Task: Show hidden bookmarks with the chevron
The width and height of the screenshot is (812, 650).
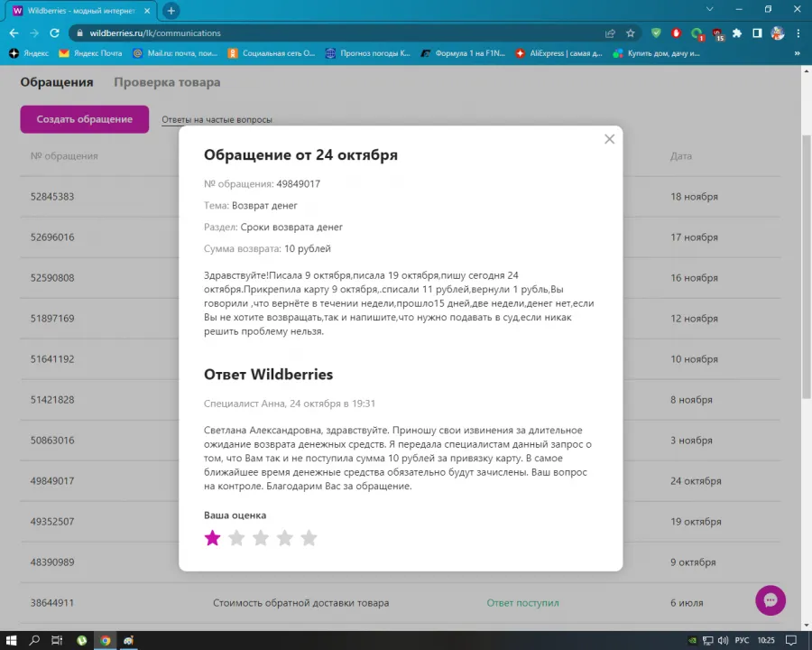Action: click(x=797, y=53)
